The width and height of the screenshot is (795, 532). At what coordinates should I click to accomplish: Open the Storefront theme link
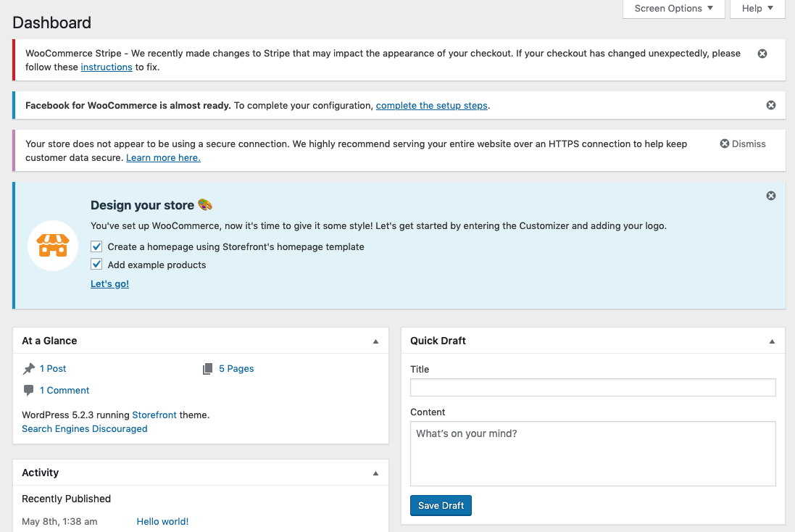pos(154,415)
